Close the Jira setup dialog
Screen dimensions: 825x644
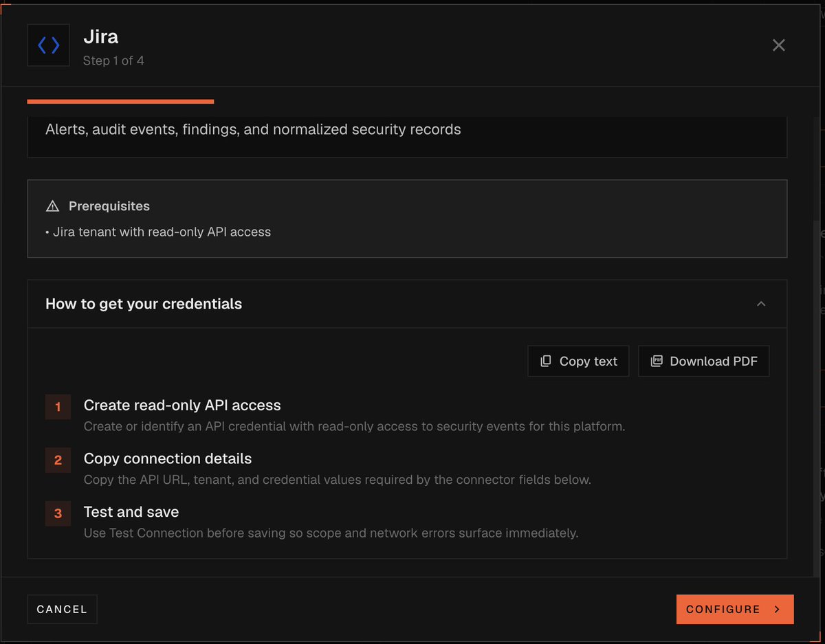point(778,45)
